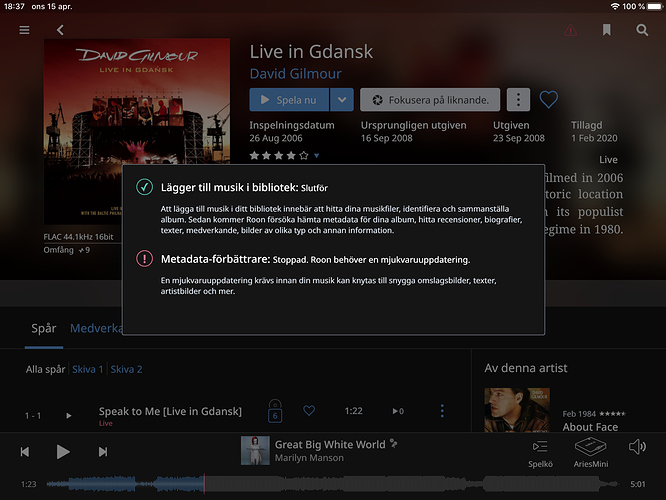The image size is (666, 500).
Task: Click Speak to Me [Live in Gdansk] title
Action: point(170,411)
